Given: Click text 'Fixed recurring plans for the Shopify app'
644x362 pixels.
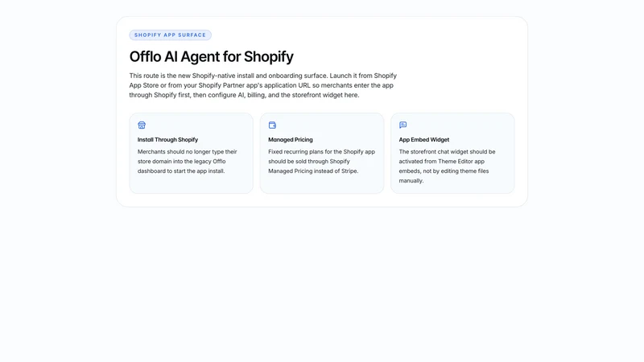Looking at the screenshot, I should click(x=321, y=151).
